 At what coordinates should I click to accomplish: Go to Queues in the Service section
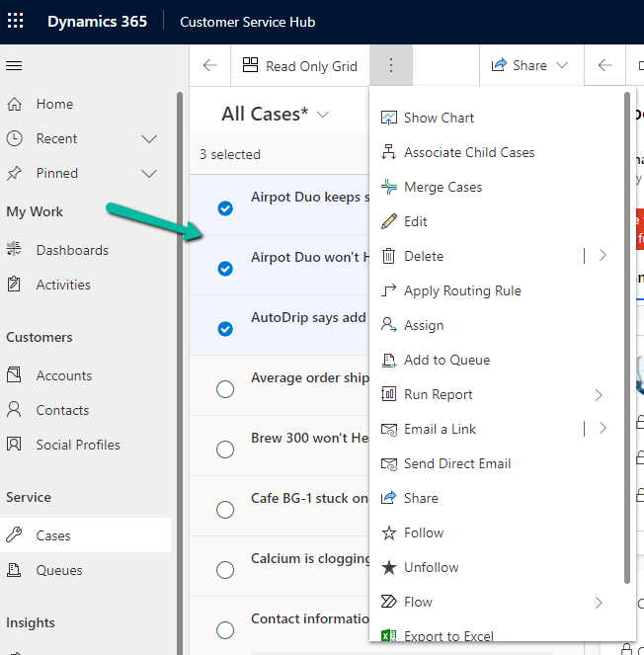point(59,570)
